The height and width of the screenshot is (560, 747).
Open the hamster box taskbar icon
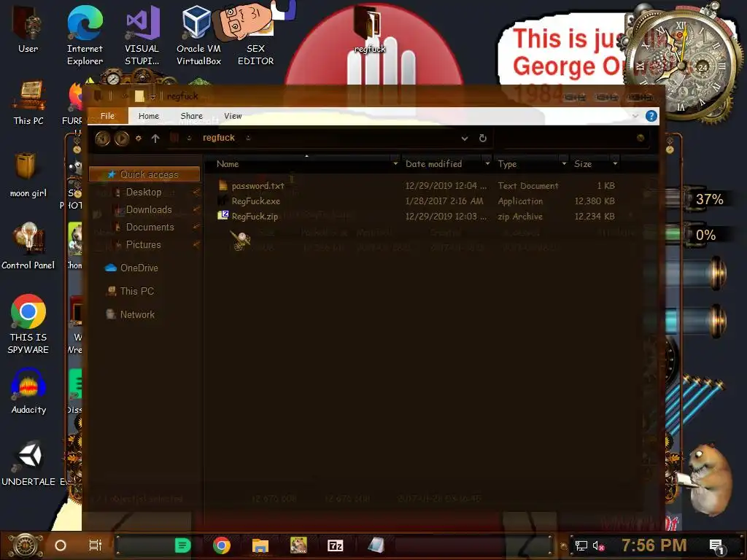[298, 545]
